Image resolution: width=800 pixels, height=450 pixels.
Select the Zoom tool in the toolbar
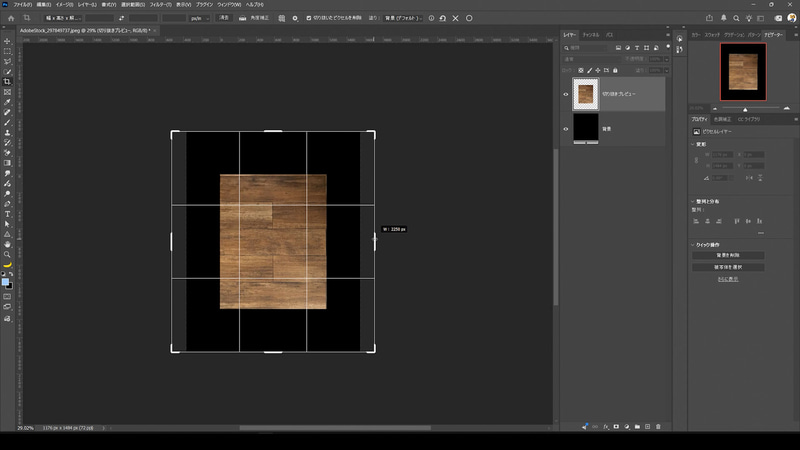click(x=7, y=255)
